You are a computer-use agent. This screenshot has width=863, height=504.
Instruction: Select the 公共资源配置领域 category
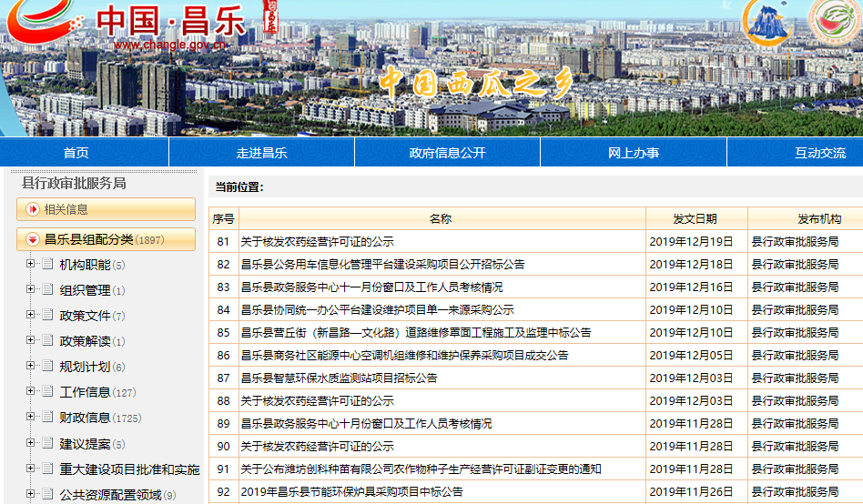110,495
